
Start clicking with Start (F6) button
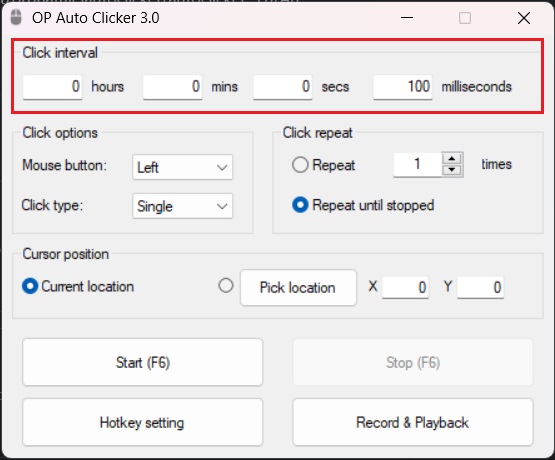coord(143,362)
